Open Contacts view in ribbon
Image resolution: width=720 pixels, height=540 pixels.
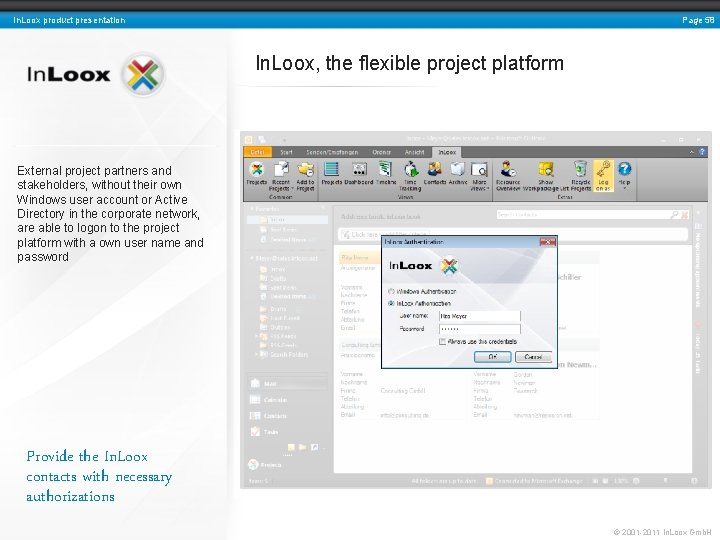[x=434, y=173]
